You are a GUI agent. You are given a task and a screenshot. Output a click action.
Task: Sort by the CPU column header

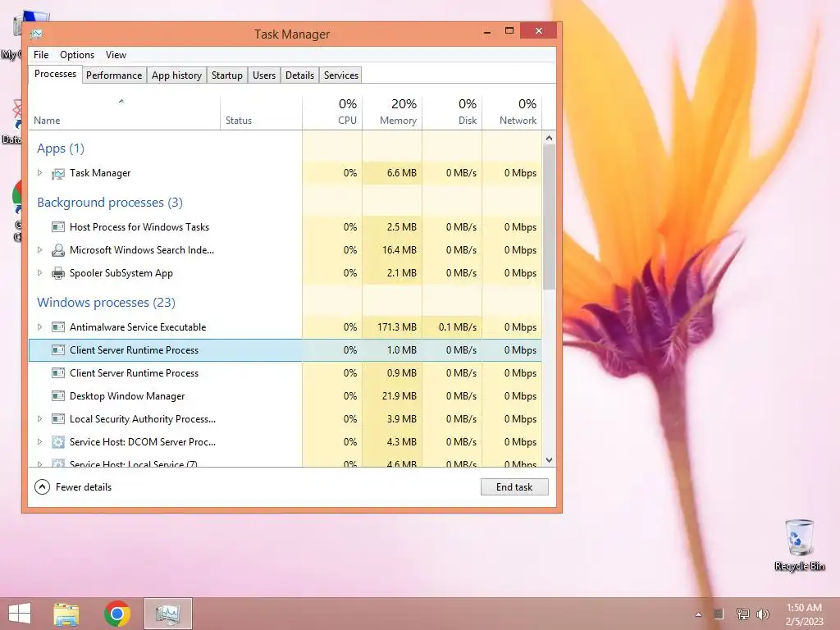coord(332,112)
